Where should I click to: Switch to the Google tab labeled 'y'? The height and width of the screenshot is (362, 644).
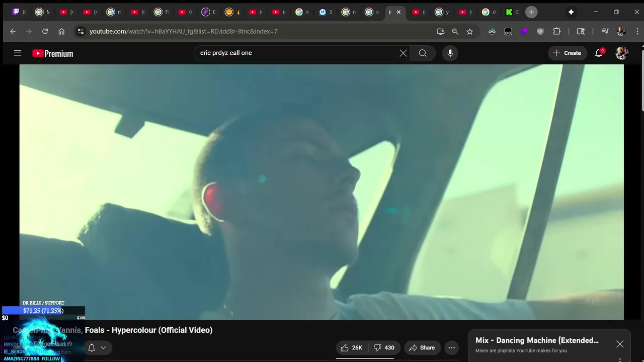tap(442, 12)
